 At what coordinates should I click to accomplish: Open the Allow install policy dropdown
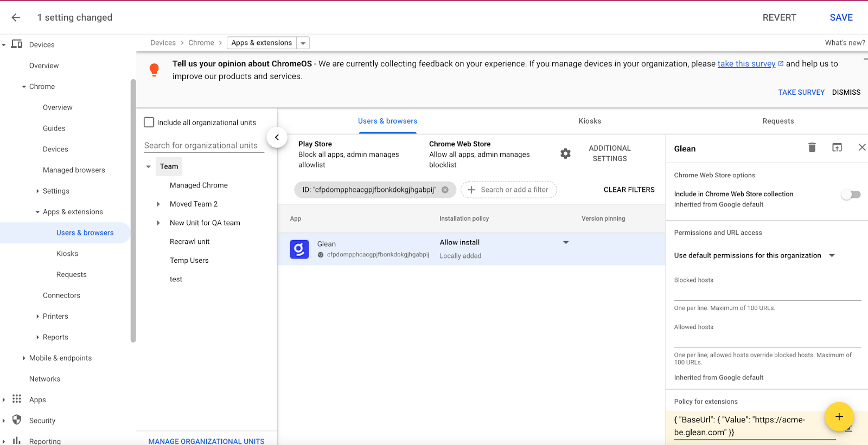[566, 242]
